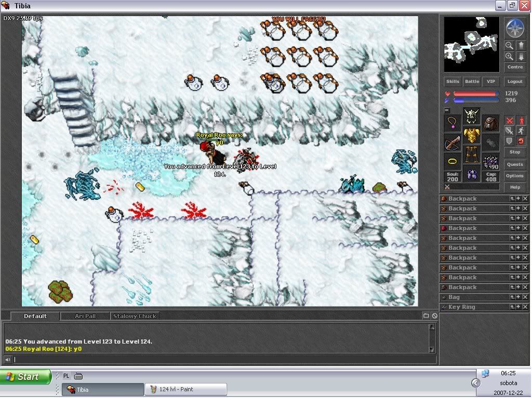Screen dimensions: 532x398
Task: Enable offensive fighting mode
Action: click(510, 121)
